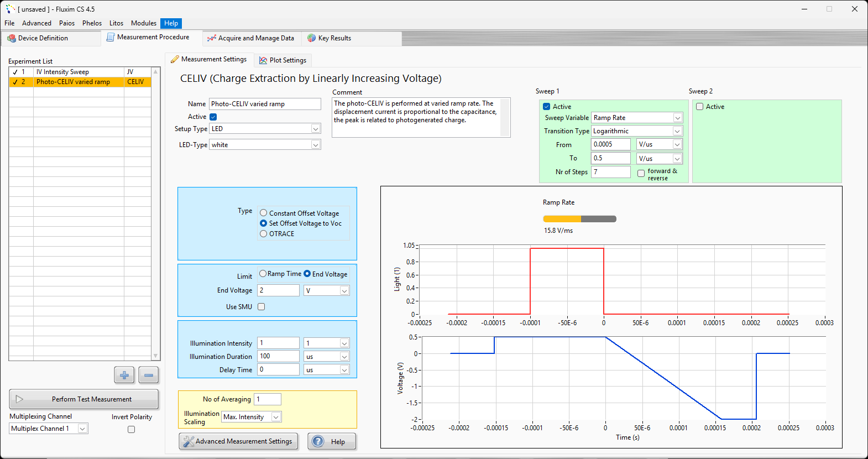Open the Phelos menu
Viewport: 868px width, 459px height.
pos(92,23)
